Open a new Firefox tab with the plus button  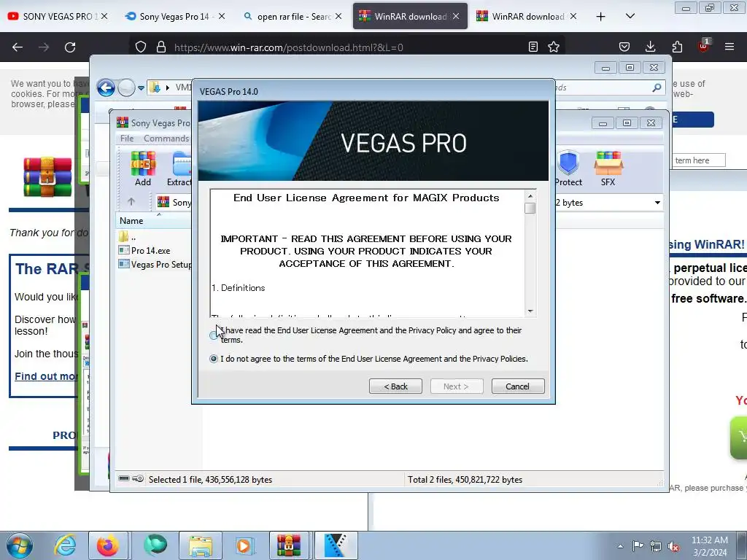(601, 17)
